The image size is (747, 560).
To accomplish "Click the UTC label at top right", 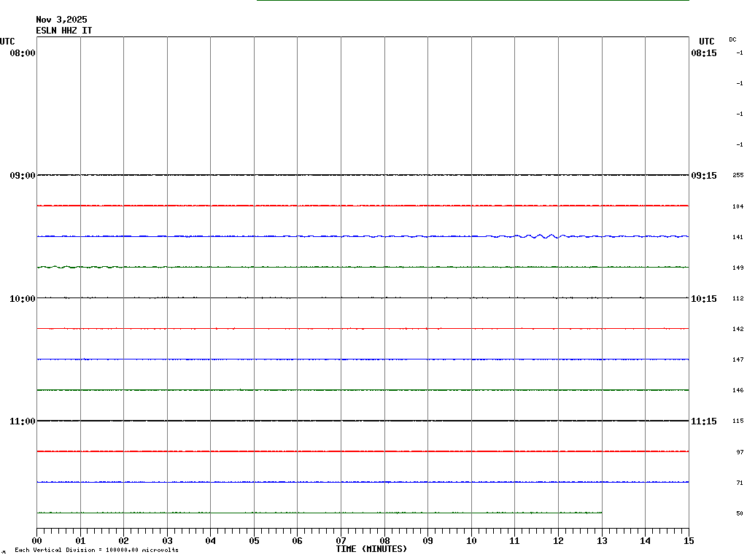I will pos(706,42).
